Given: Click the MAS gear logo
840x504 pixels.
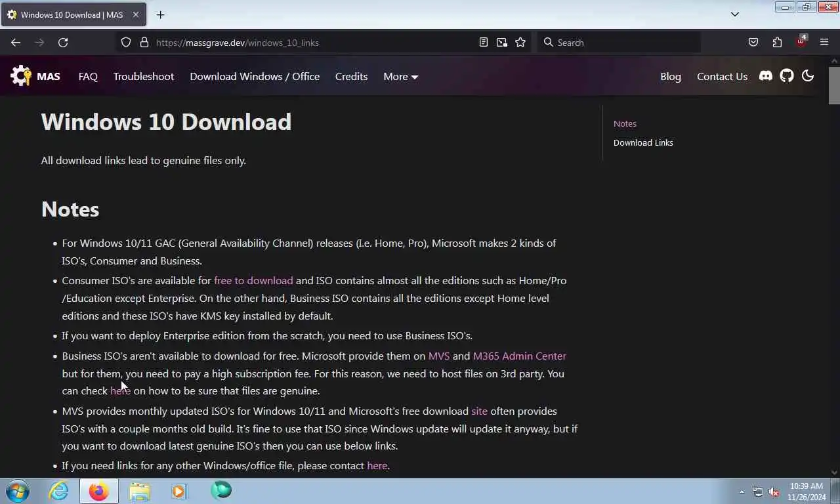Looking at the screenshot, I should pos(21,76).
